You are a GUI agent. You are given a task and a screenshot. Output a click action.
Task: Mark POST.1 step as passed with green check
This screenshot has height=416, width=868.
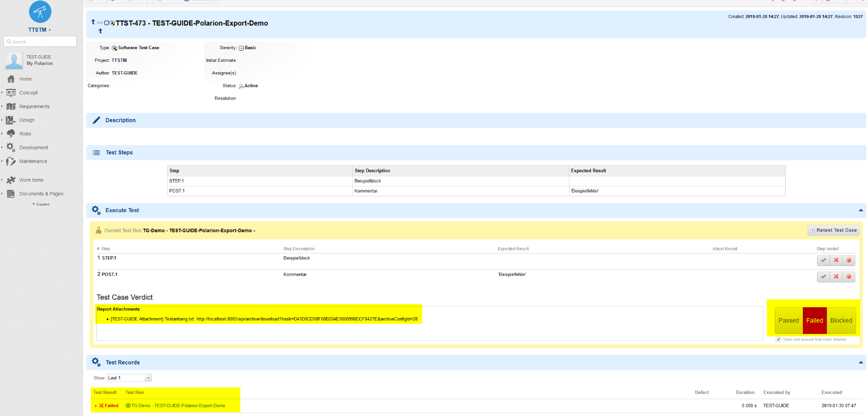(x=823, y=276)
